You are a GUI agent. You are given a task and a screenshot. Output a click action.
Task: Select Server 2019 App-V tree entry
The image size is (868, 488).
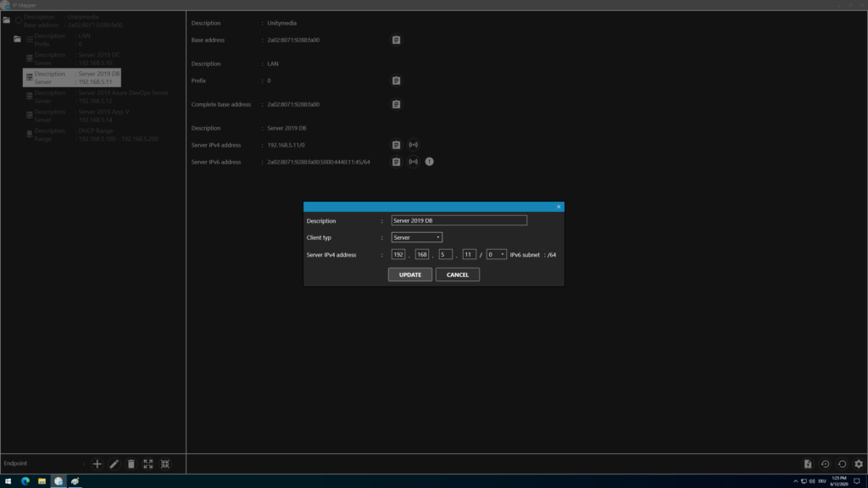[77, 115]
